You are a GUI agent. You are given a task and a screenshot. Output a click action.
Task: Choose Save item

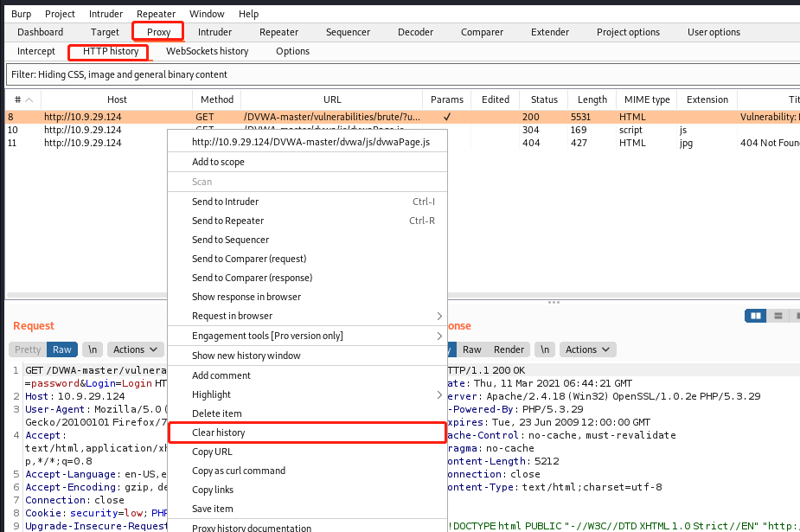[x=308, y=509]
